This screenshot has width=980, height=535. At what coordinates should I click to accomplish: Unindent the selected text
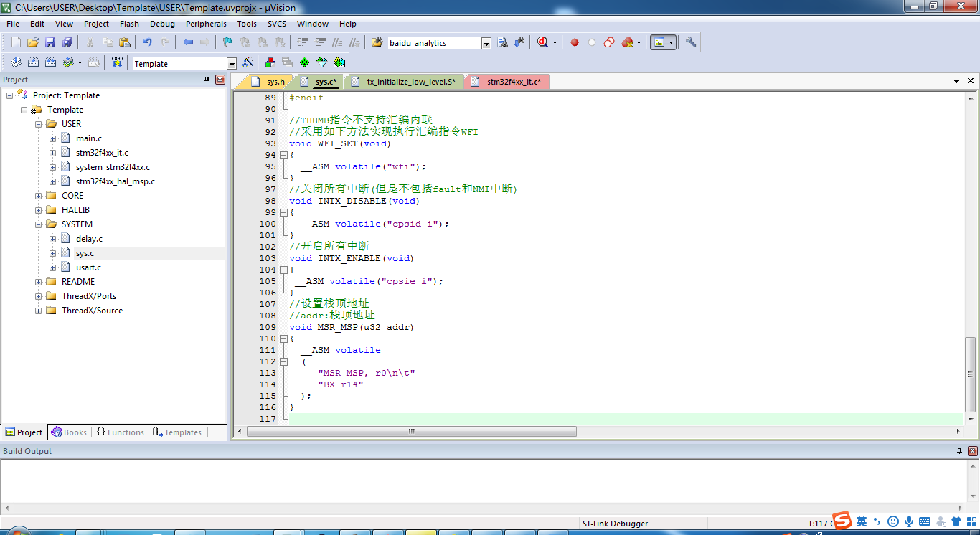(x=320, y=42)
